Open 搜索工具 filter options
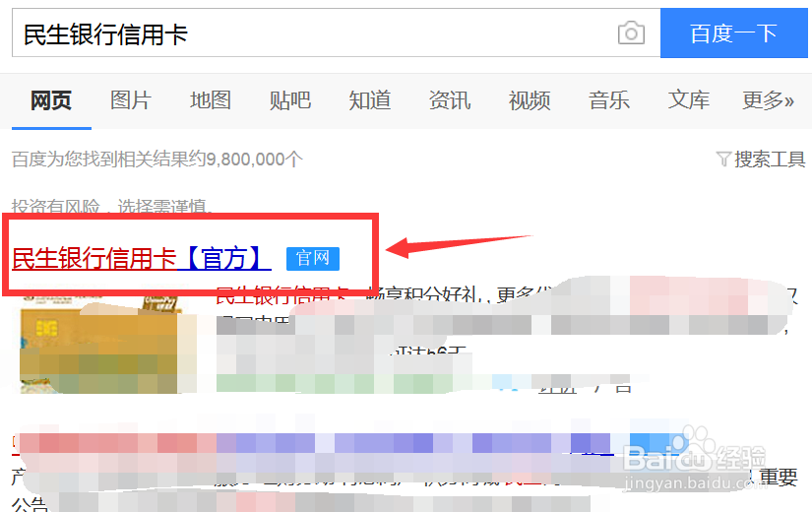 pyautogui.click(x=770, y=160)
